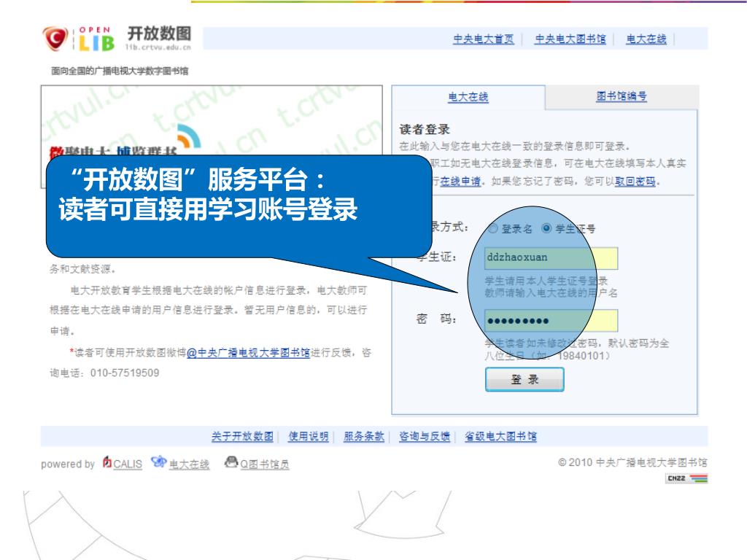Screen dimensions: 747x560
Task: Open the 中央电大首页 top link
Action: point(484,39)
